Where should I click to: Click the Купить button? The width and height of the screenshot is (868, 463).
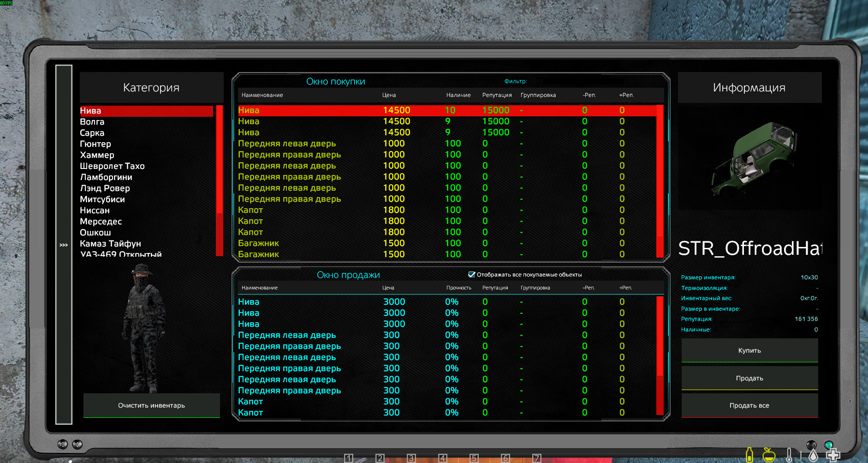pos(749,350)
